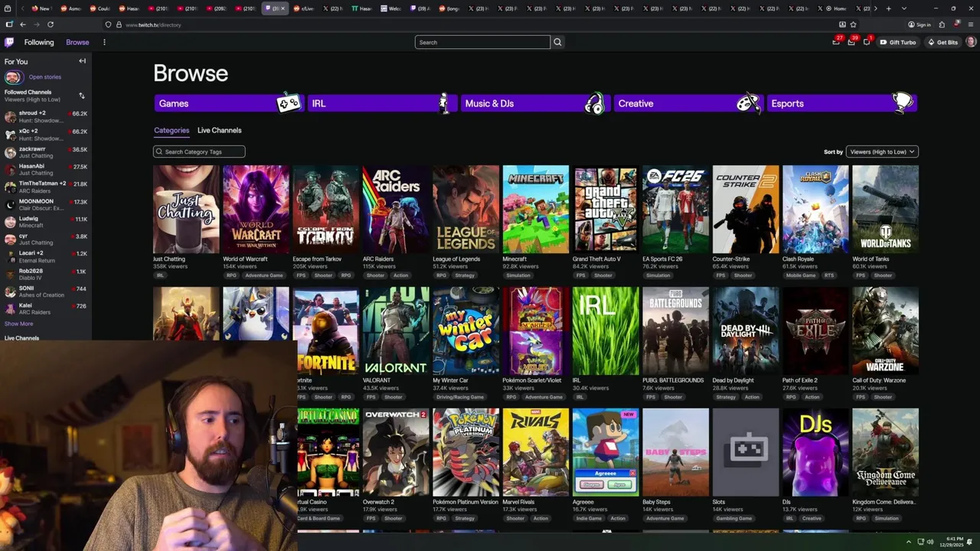Open the more options dots beside Browse
This screenshot has width=980, height=551.
coord(104,42)
